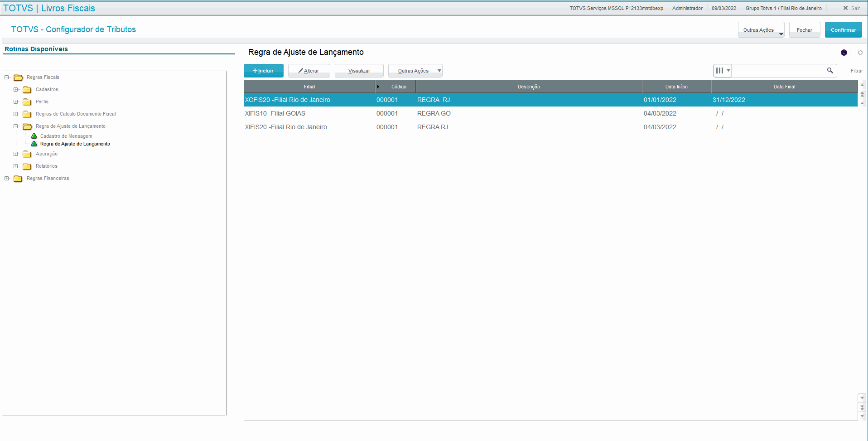The image size is (868, 441).
Task: Select the row XCFIS20 -Filial Rio de Janeiro
Action: 550,100
